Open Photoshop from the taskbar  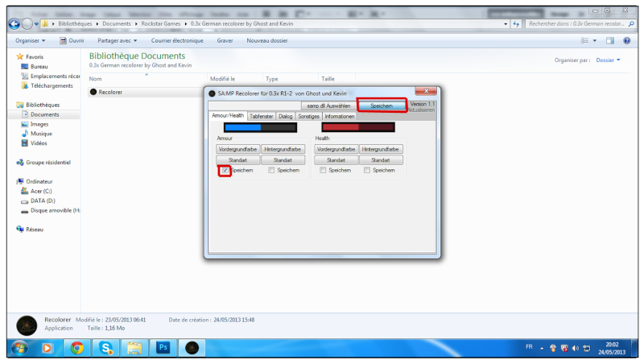(x=163, y=349)
